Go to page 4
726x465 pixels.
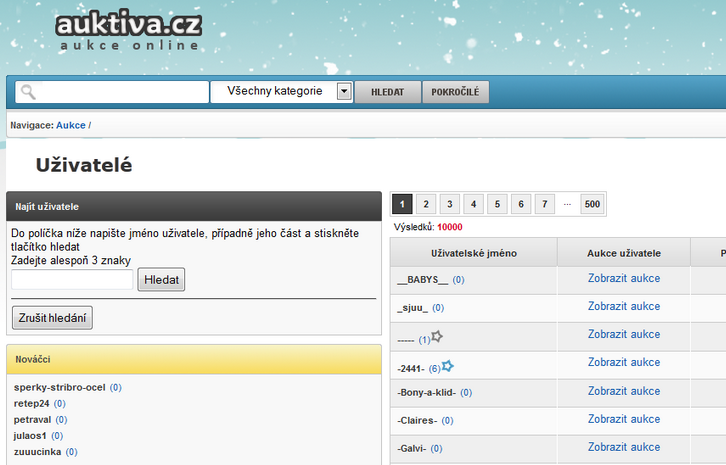(473, 204)
